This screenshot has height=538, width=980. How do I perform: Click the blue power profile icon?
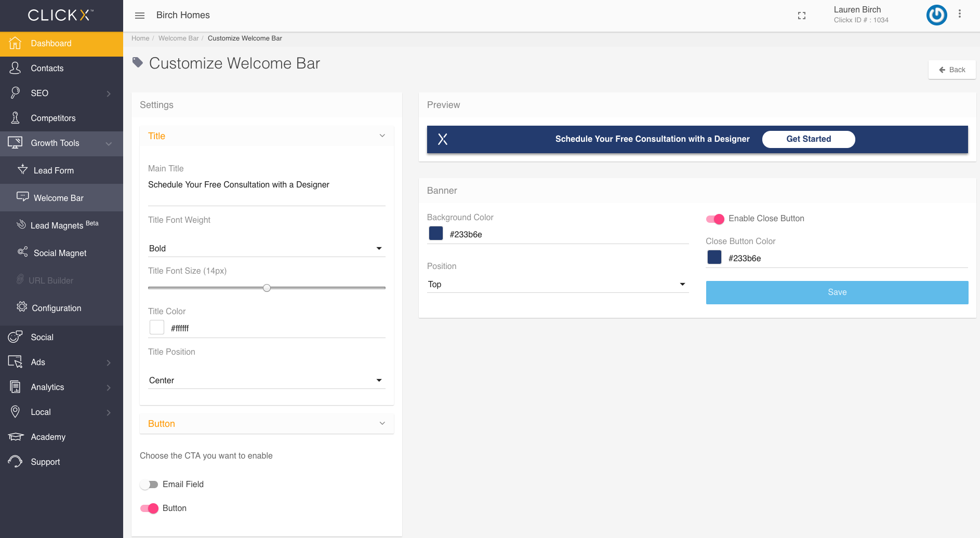937,15
